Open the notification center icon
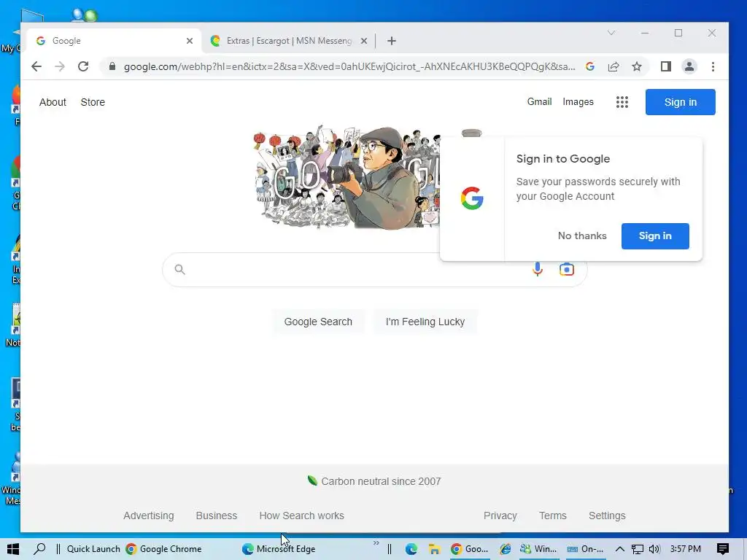Viewport: 747px width, 560px height. 723,549
